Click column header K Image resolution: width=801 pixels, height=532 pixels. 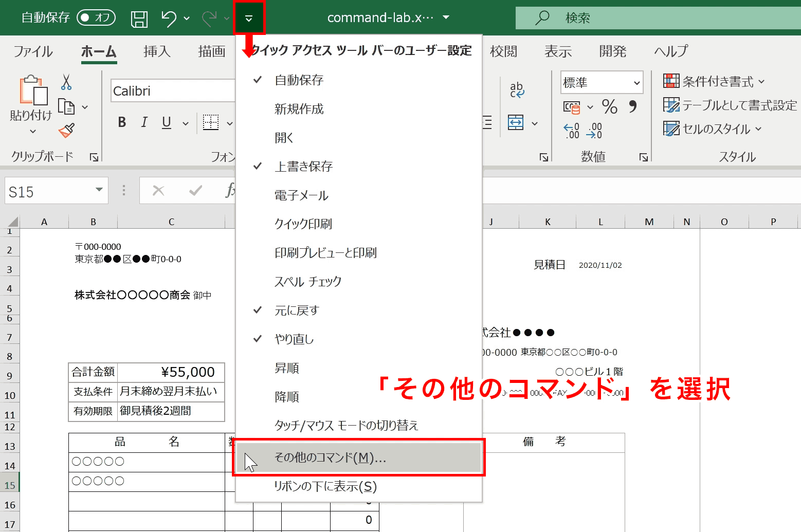point(548,222)
